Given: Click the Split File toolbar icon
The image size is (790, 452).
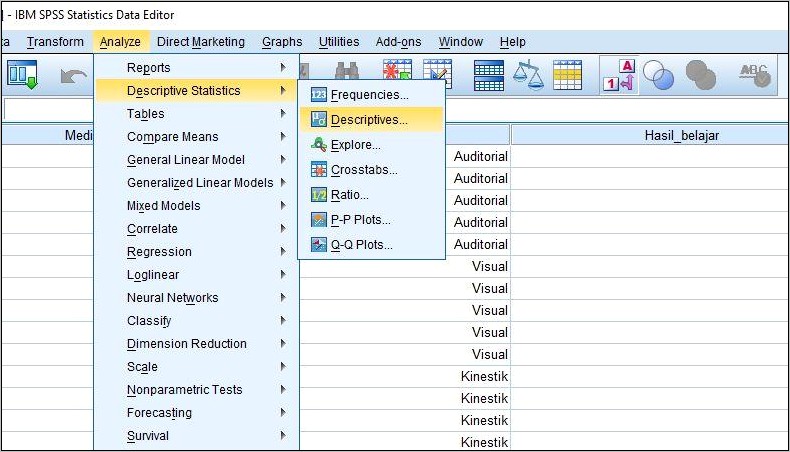Looking at the screenshot, I should click(x=489, y=76).
